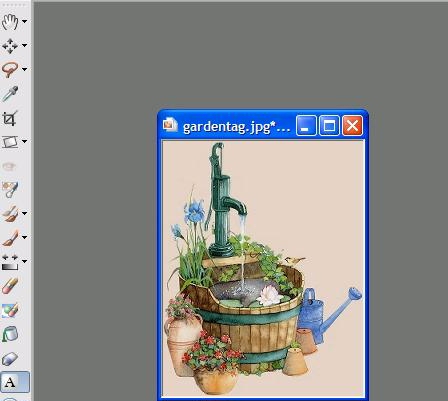Select the Move tool
This screenshot has width=448, height=401.
10,46
